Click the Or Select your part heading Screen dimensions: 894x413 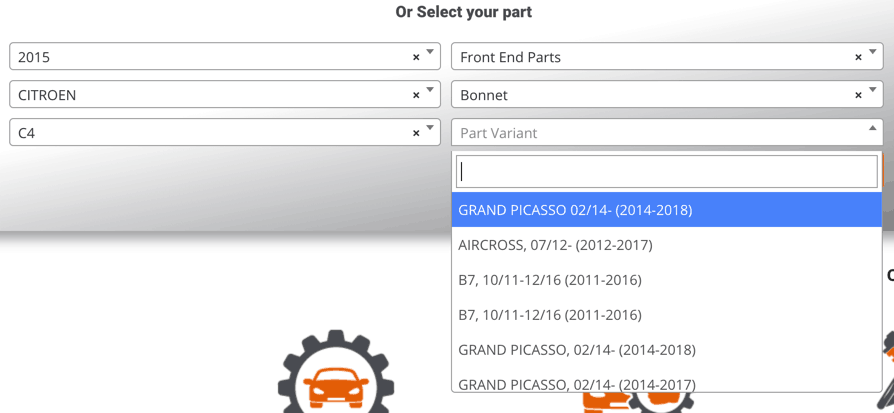464,12
